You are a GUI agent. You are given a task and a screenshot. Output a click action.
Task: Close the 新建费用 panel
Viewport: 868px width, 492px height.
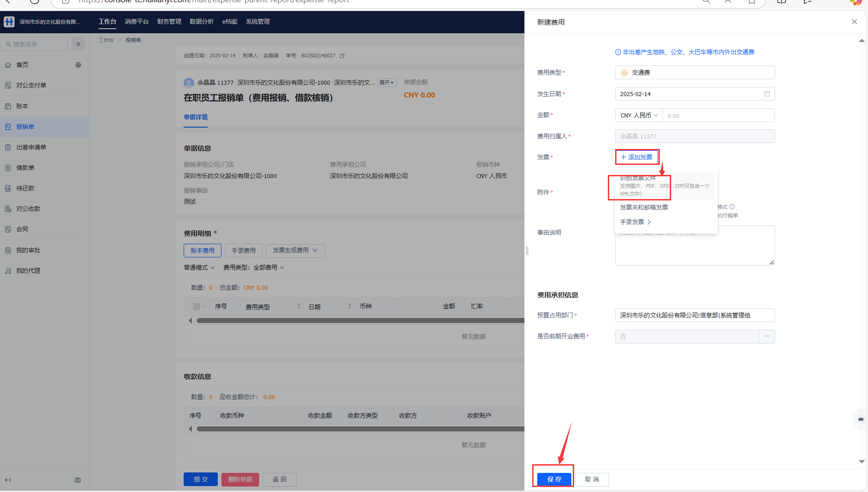[854, 22]
